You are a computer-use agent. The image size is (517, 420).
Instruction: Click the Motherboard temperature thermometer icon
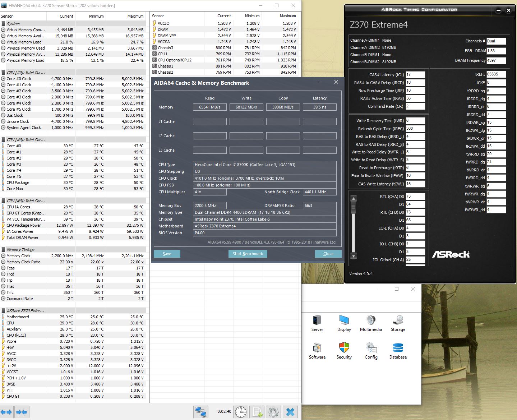coord(3,317)
